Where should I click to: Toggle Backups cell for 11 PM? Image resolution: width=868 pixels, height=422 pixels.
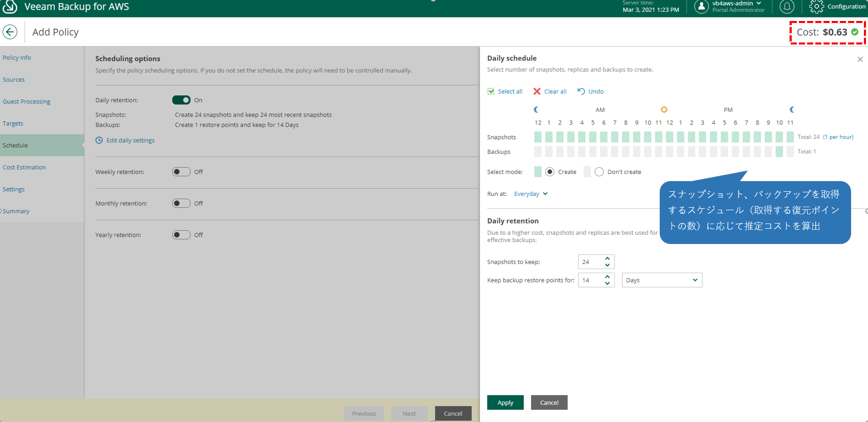[x=790, y=151]
